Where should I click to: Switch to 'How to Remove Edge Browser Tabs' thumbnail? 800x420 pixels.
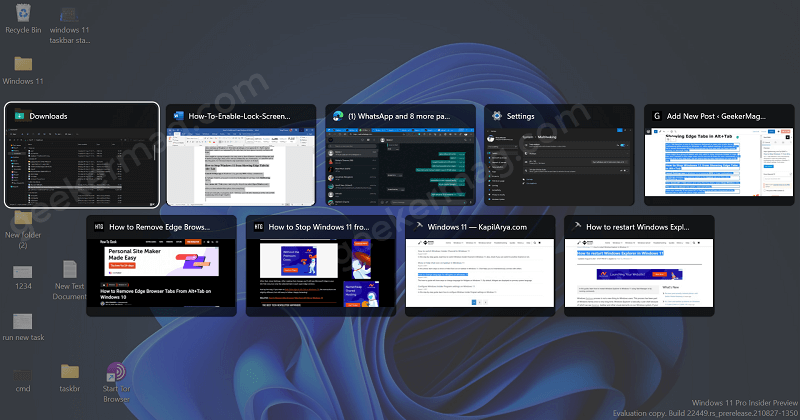pos(161,273)
